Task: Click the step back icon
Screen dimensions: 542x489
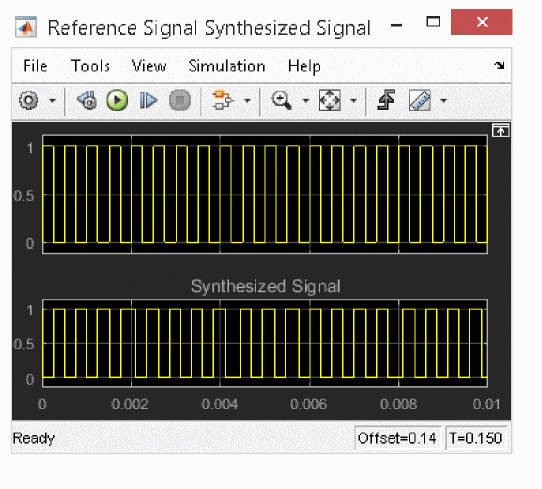Action: 87,101
